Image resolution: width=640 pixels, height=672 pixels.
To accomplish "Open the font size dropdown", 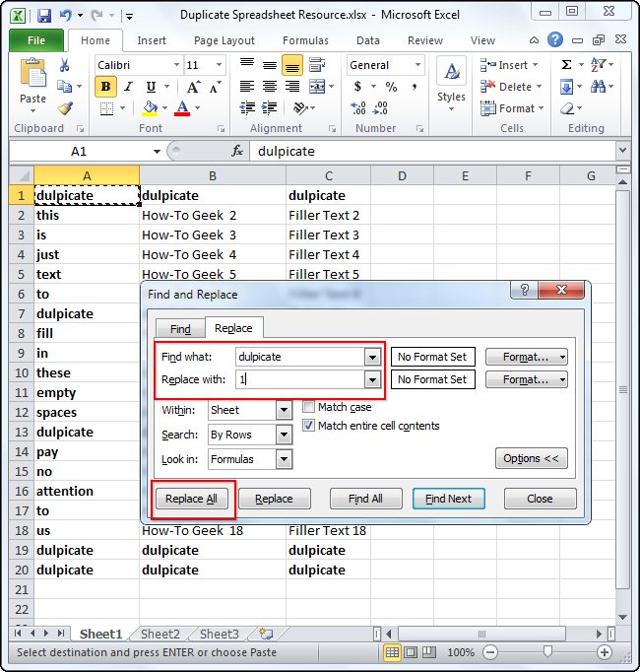I will (x=219, y=65).
